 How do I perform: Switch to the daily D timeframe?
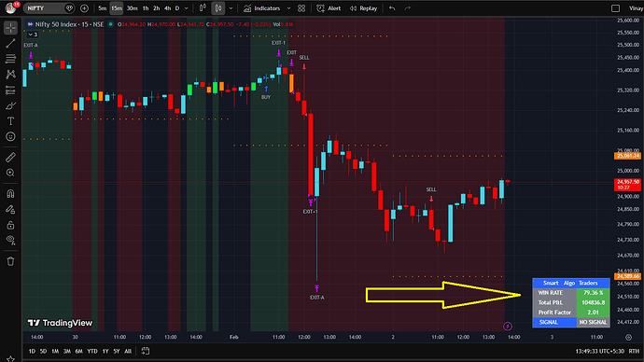(x=177, y=8)
